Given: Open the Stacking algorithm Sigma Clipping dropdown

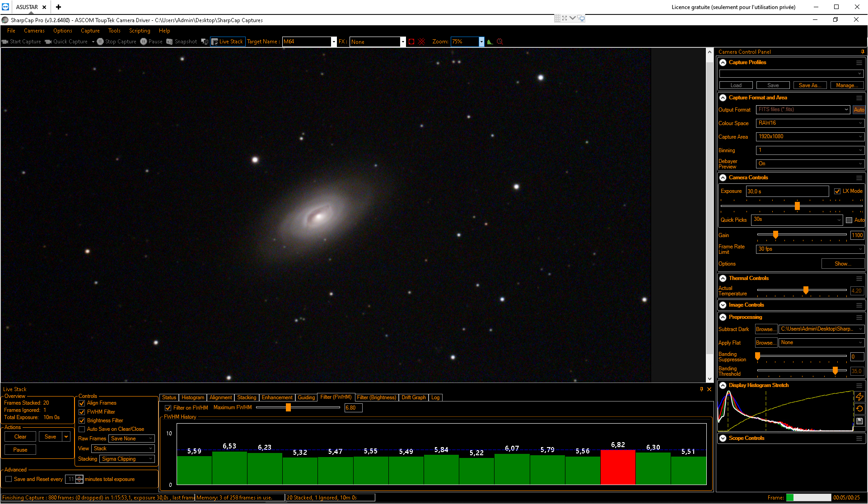Looking at the screenshot, I should coord(127,459).
